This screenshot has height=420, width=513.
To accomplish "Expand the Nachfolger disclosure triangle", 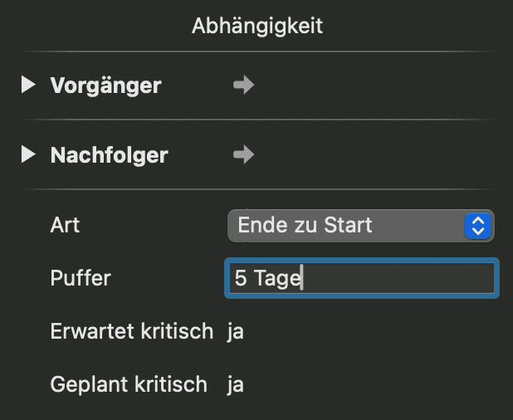I will 29,154.
